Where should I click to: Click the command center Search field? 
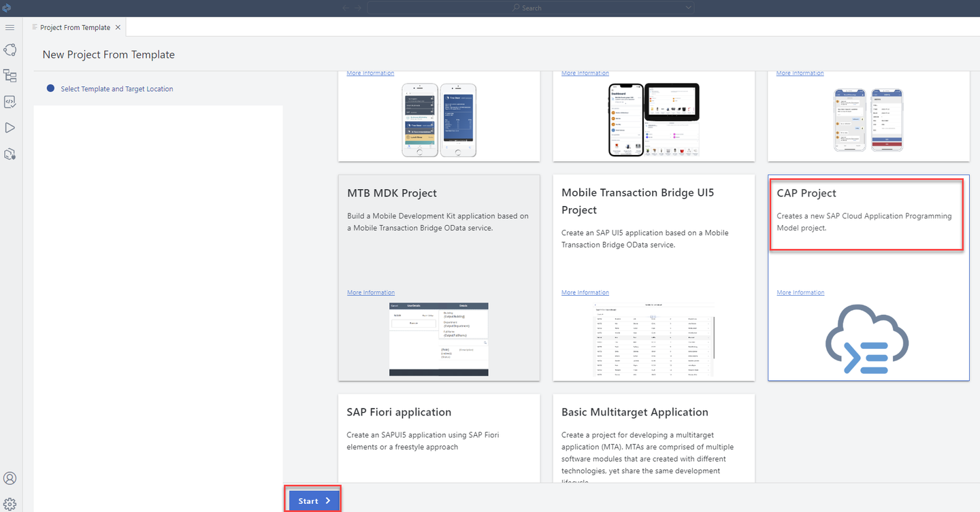point(531,8)
